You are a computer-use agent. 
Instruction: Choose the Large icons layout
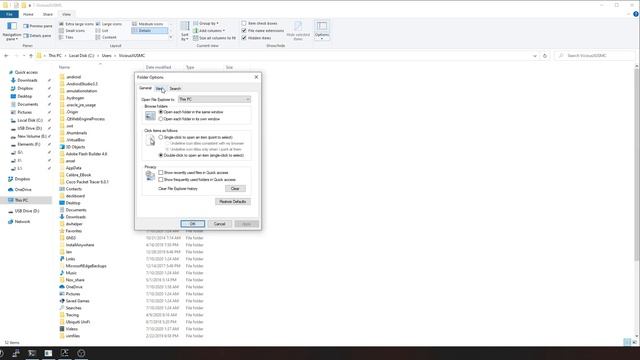(x=109, y=24)
